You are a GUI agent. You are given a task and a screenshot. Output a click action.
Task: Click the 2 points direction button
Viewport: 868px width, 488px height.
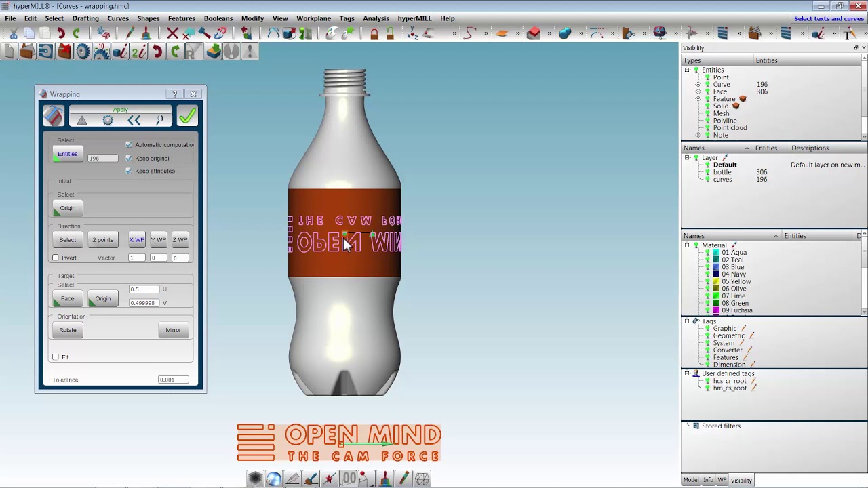point(103,239)
